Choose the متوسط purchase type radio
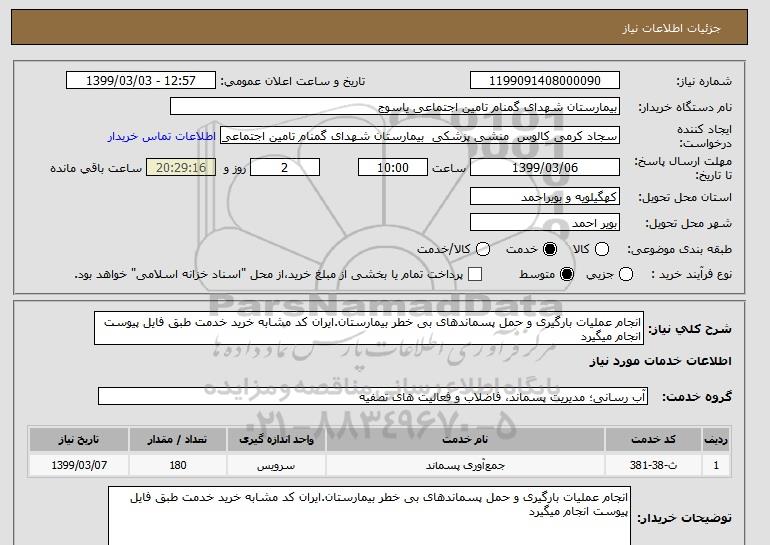This screenshot has height=545, width=770. 567,274
